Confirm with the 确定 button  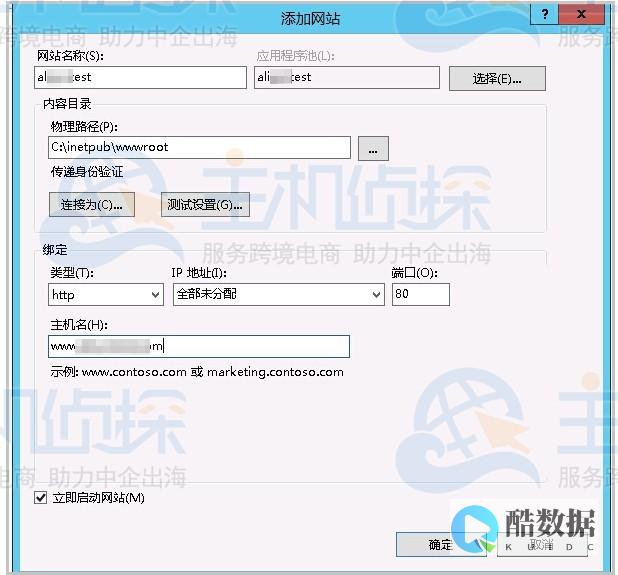pyautogui.click(x=440, y=545)
